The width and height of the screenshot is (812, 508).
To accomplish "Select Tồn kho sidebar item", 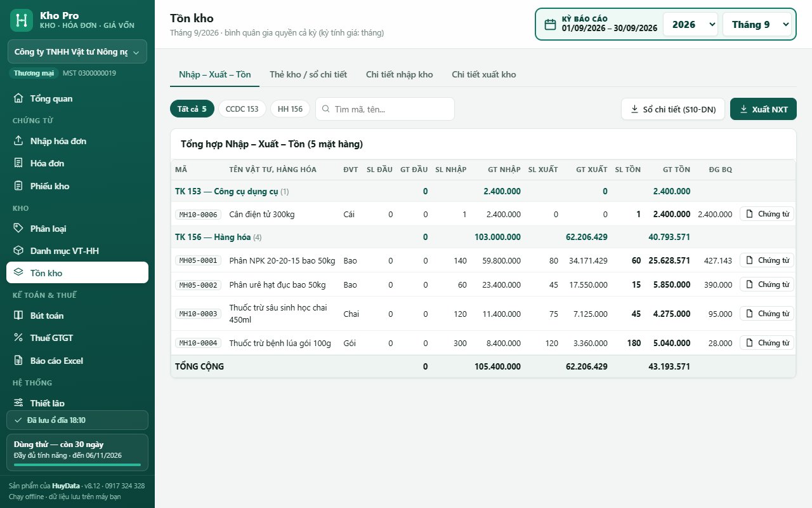I will point(77,273).
